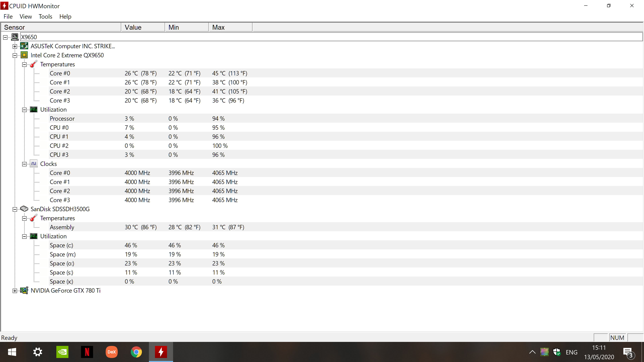Click the Value column header

143,27
